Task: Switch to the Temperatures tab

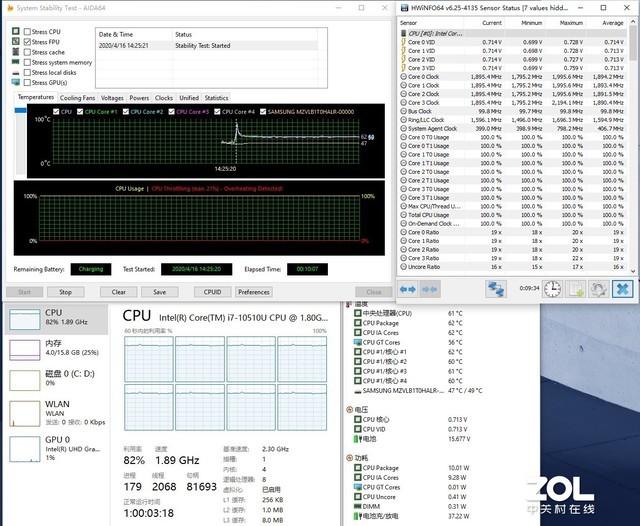Action: click(x=36, y=97)
